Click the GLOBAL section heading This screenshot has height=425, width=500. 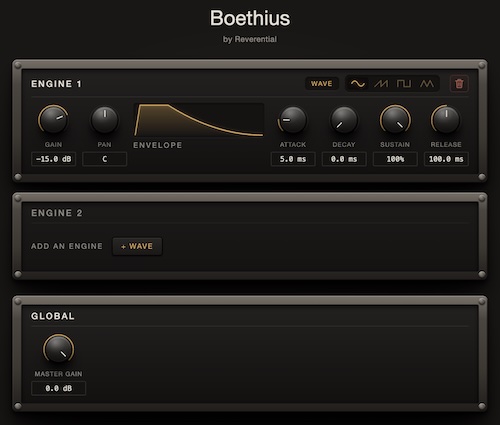tap(53, 316)
